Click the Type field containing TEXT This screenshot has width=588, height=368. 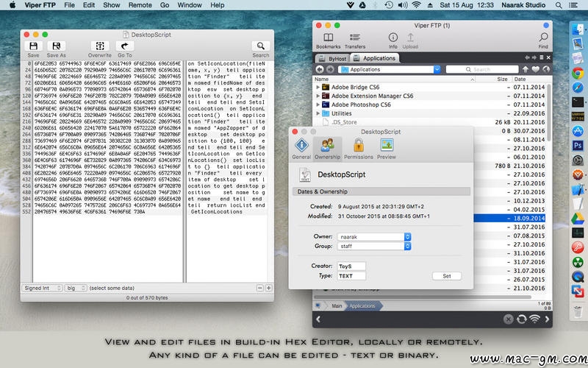click(x=351, y=276)
